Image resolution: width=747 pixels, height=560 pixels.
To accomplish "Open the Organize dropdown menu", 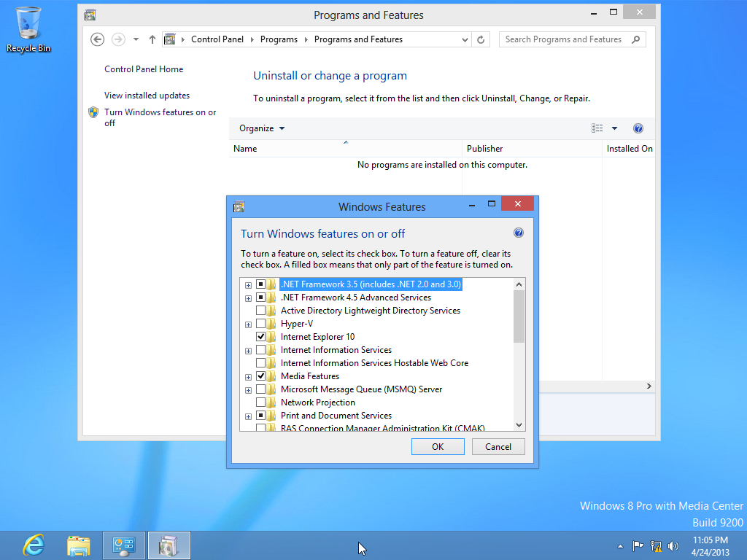I will [x=262, y=128].
